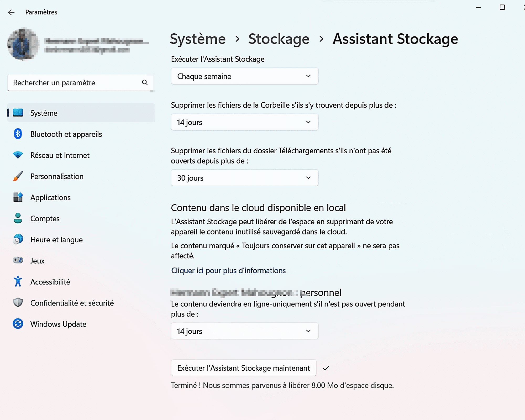
Task: Expand the contenu cloud 14 jours dropdown
Action: (x=244, y=331)
